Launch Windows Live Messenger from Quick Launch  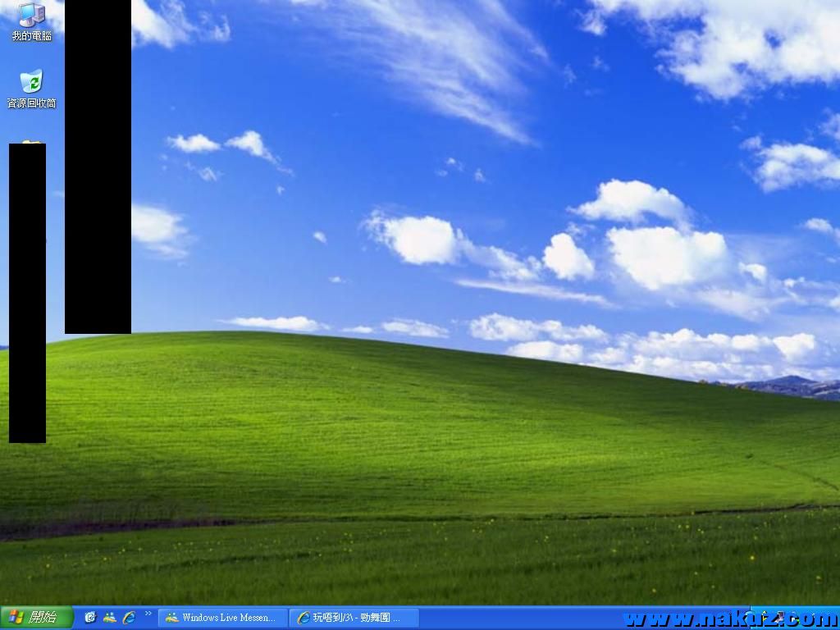[110, 618]
